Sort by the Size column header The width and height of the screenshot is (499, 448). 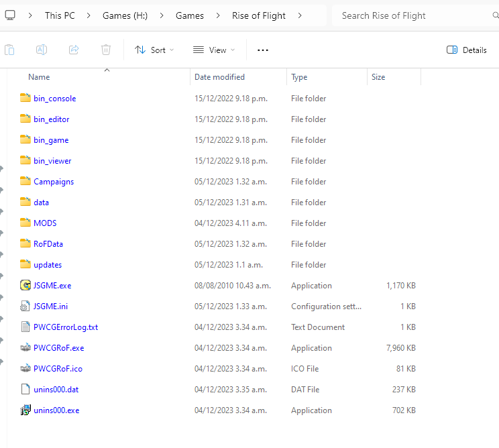tap(378, 77)
